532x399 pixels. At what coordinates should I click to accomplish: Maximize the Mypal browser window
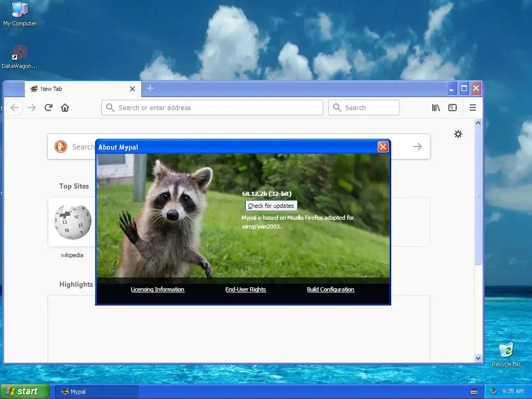click(x=464, y=88)
